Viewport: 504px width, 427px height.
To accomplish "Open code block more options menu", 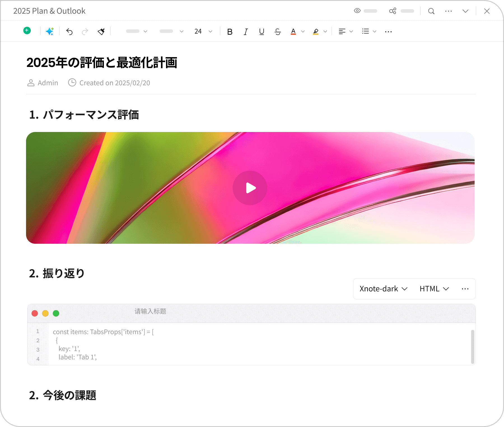I will (x=465, y=289).
